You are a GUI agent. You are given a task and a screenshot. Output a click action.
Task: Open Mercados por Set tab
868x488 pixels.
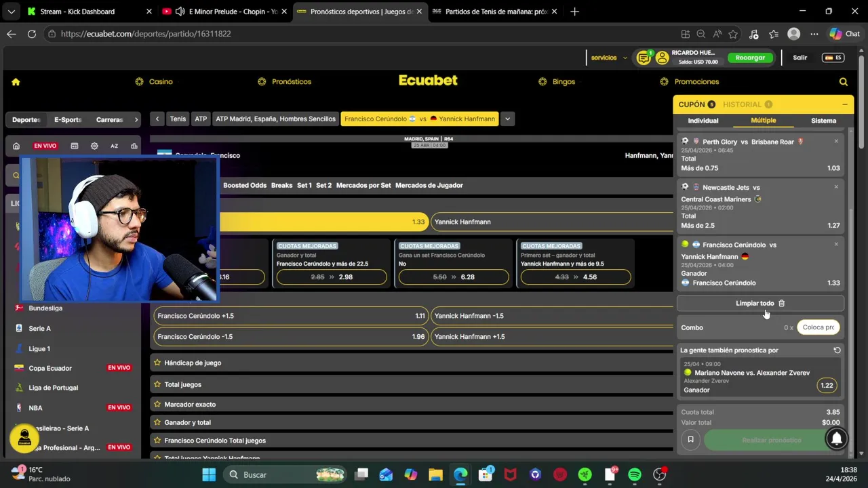[x=363, y=185]
